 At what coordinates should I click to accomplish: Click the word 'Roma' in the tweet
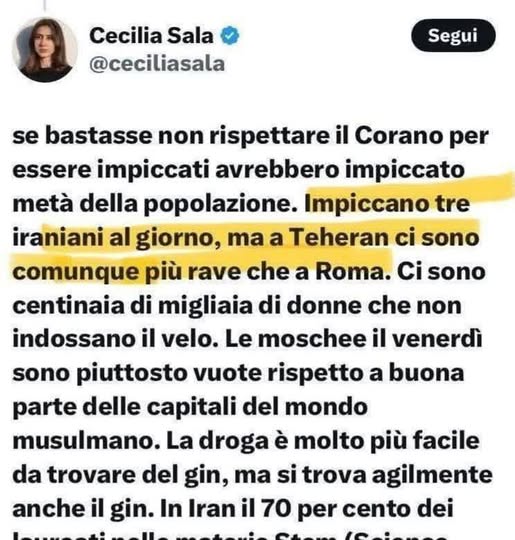[x=350, y=272]
